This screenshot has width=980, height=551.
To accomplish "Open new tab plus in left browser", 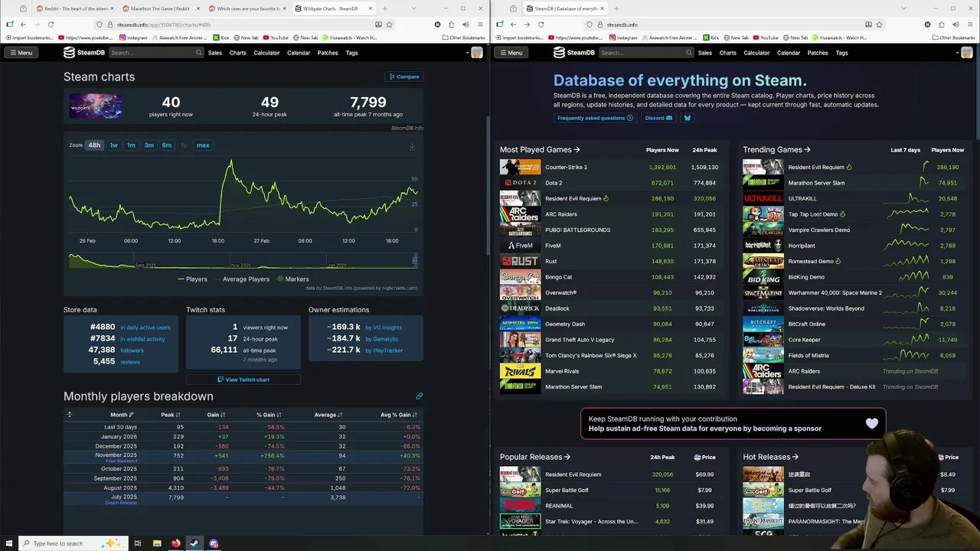I will (x=384, y=8).
